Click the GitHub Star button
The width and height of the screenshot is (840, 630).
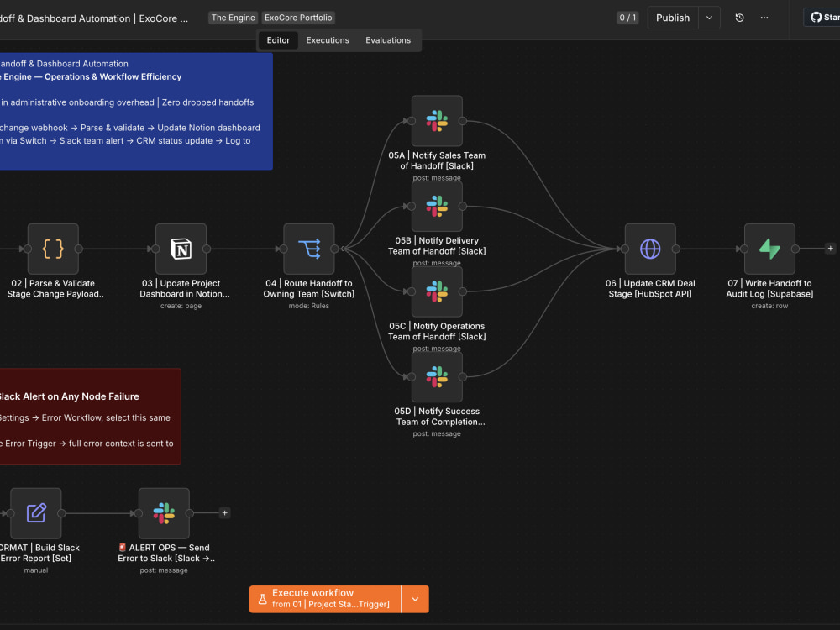point(823,18)
